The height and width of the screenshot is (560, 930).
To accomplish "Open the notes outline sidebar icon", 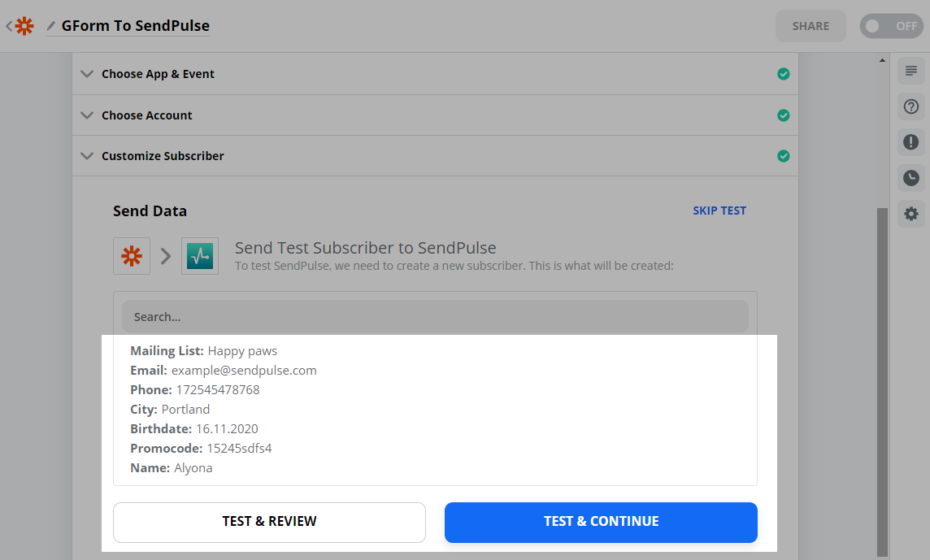I will (x=911, y=72).
